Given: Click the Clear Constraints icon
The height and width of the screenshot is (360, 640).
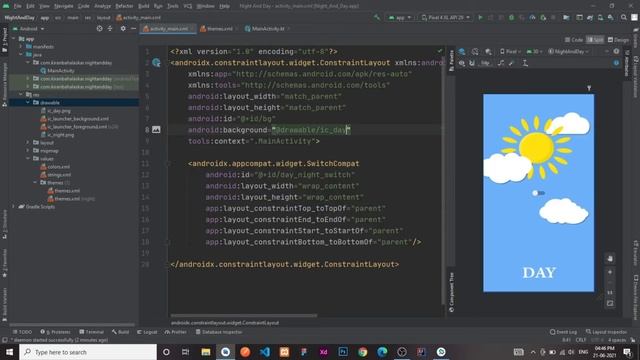Looking at the screenshot, I should 501,63.
